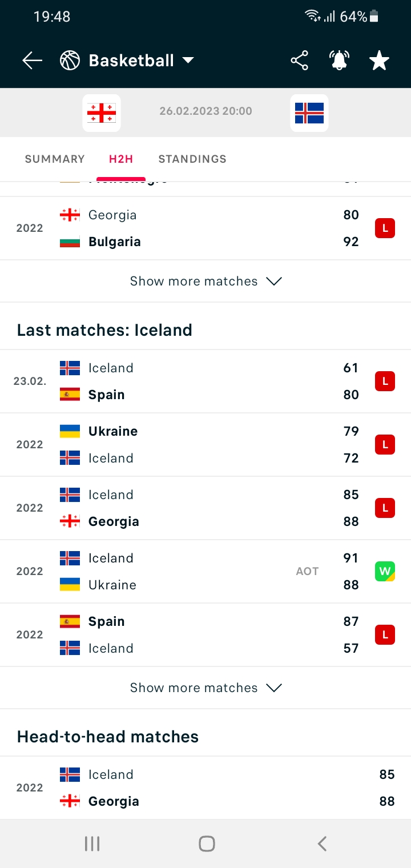This screenshot has height=868, width=411.
Task: Click the Iceland flag next to match time
Action: 309,112
